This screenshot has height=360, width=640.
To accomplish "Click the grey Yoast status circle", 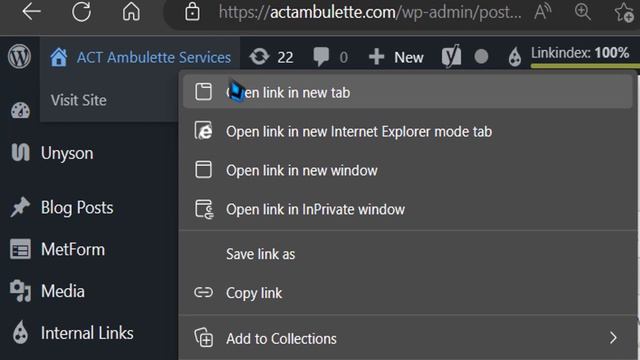I will coord(481,56).
